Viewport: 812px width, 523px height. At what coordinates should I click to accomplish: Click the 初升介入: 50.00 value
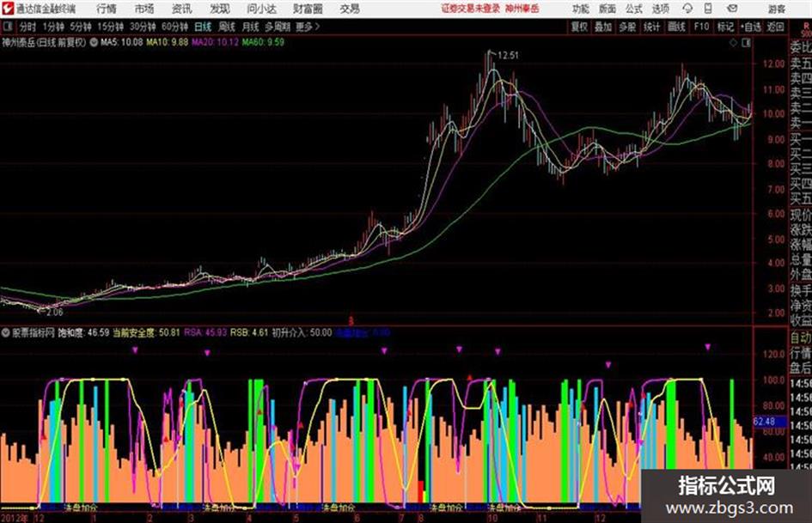pos(302,332)
